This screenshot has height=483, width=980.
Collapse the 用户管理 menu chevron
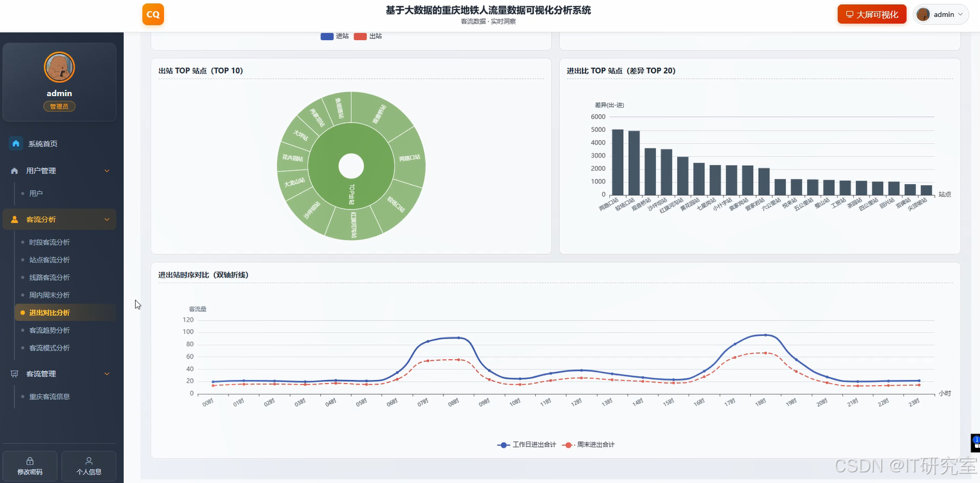107,171
